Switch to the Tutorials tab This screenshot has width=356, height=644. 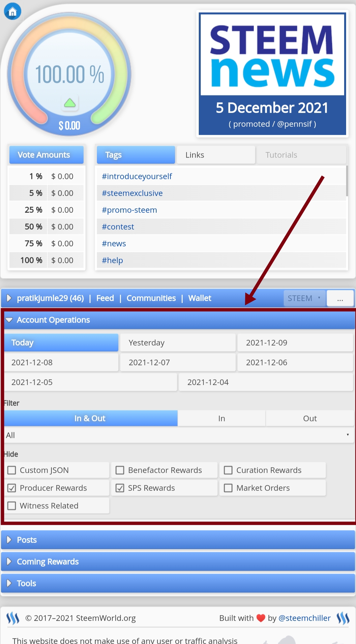pyautogui.click(x=301, y=155)
